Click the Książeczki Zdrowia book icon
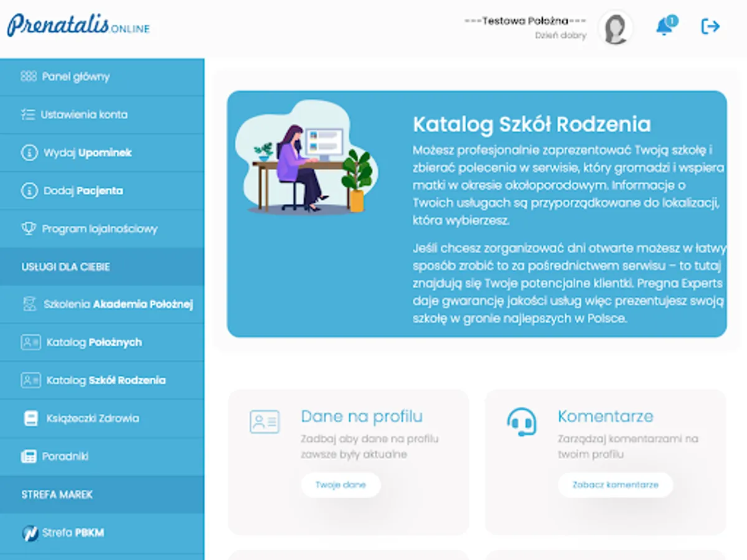This screenshot has height=560, width=747. click(x=31, y=418)
